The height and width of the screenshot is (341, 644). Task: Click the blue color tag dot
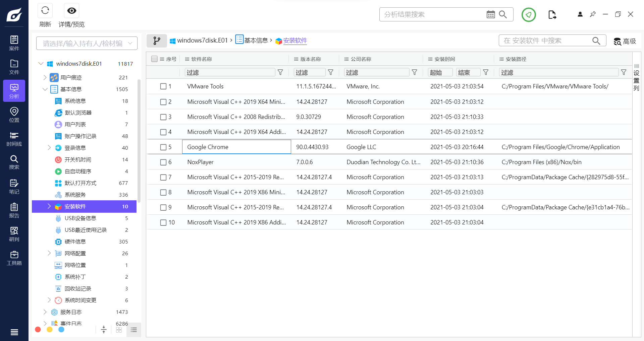(x=61, y=330)
